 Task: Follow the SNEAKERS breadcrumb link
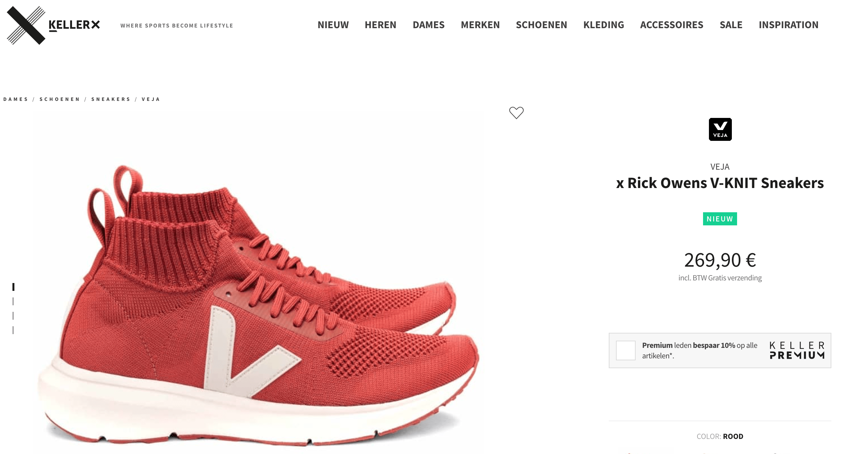tap(111, 99)
